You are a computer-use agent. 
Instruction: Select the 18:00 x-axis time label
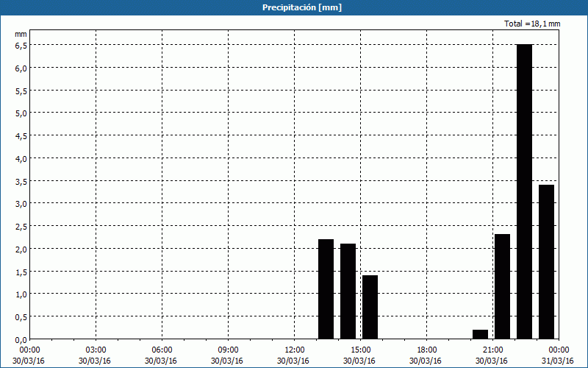click(x=427, y=350)
